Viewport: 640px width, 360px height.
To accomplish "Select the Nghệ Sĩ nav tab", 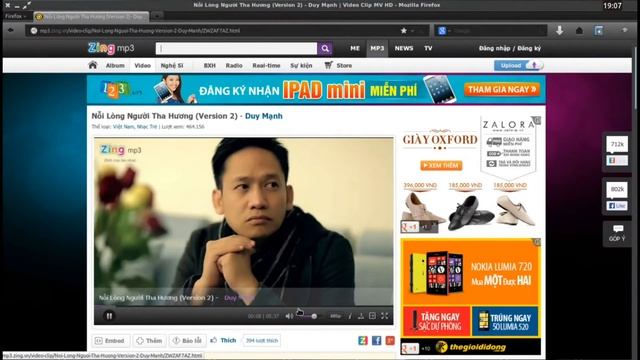I will 172,65.
